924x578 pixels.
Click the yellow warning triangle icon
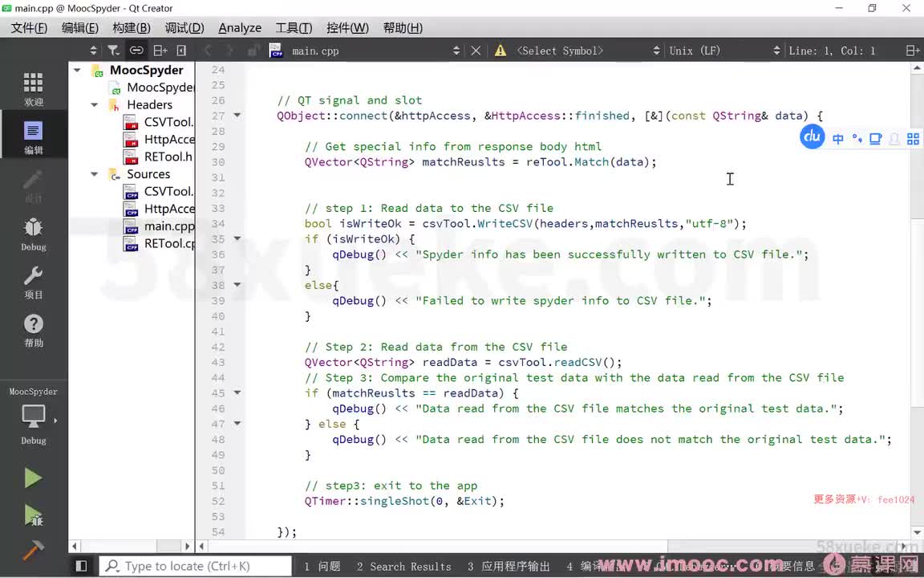tap(500, 51)
